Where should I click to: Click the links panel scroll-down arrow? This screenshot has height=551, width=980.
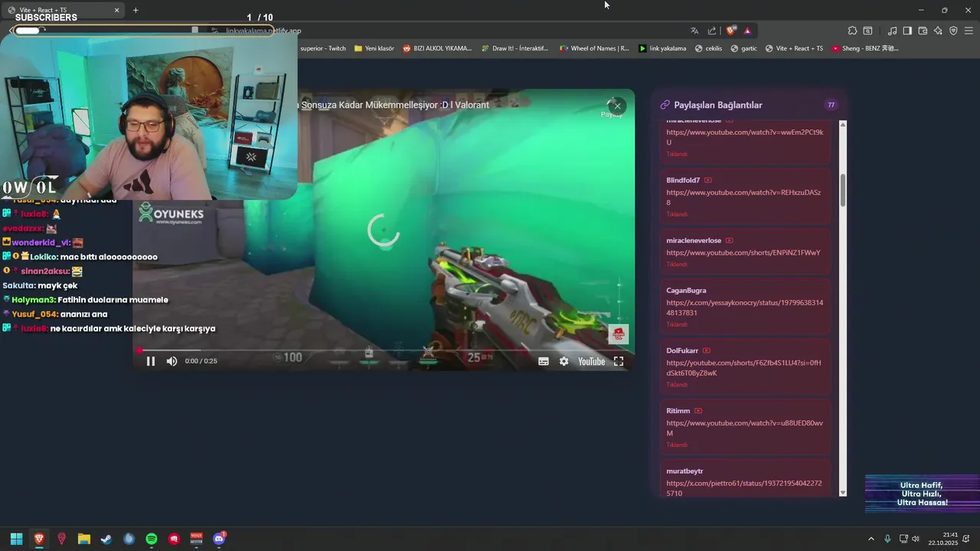(843, 492)
